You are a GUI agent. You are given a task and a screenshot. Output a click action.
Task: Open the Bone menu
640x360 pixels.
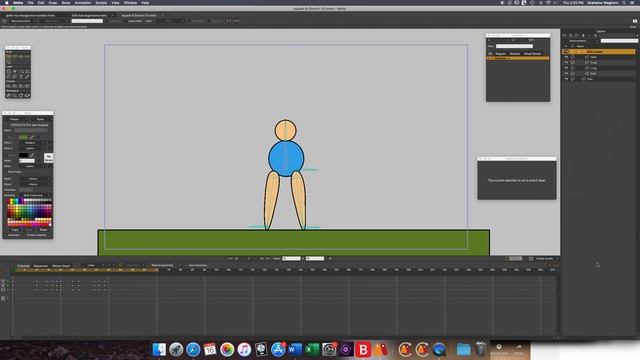click(x=66, y=2)
